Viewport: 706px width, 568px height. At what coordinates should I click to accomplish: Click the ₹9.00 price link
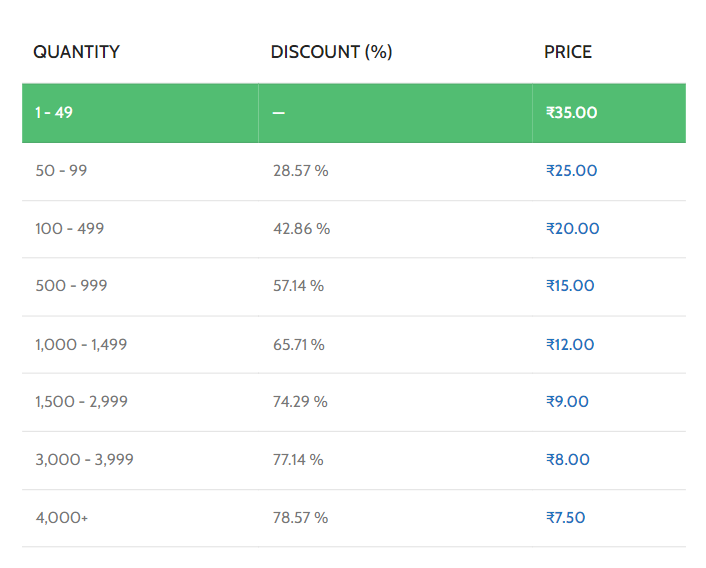567,401
